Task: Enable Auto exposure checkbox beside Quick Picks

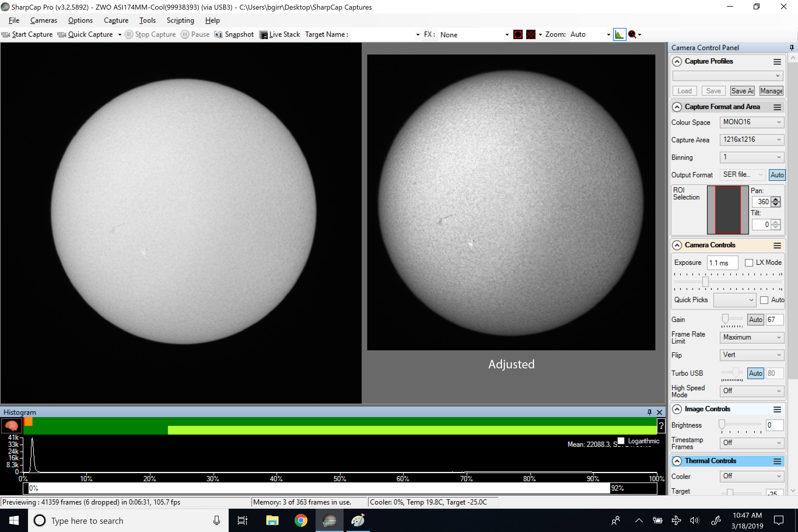Action: 764,300
